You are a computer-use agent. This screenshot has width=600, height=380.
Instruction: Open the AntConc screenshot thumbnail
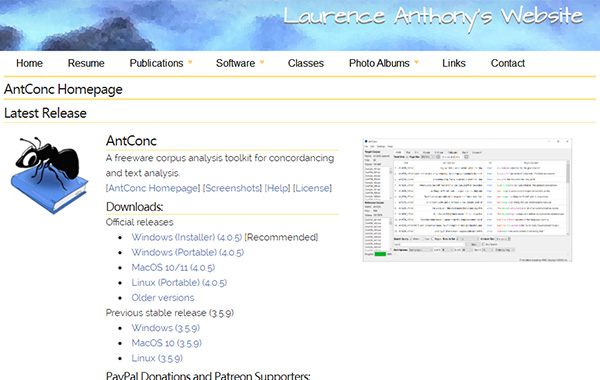467,200
